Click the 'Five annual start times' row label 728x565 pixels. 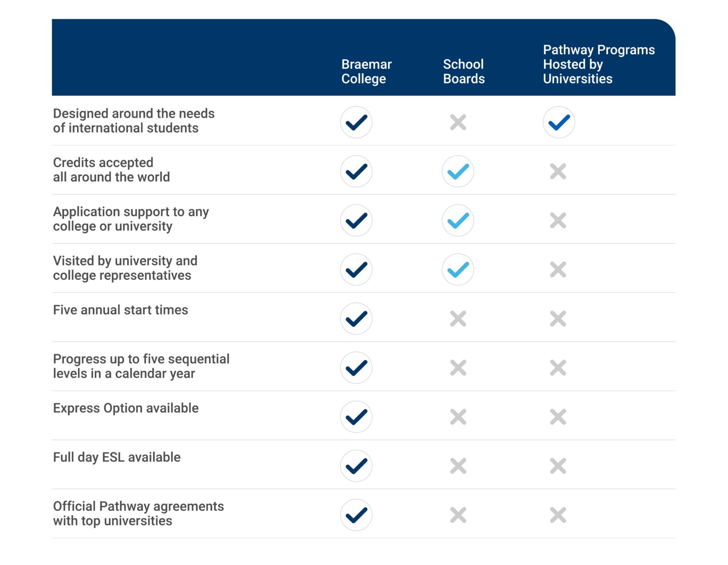coord(120,310)
